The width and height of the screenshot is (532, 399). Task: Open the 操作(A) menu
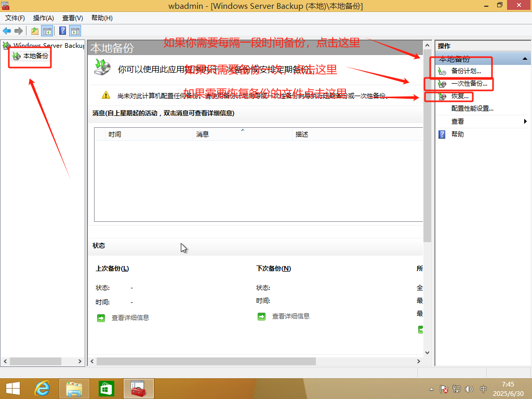point(44,18)
